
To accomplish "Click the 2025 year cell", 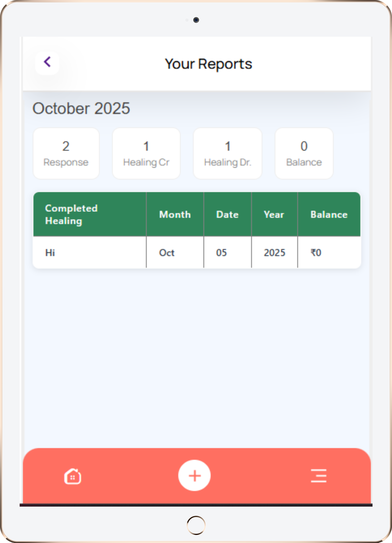I will [x=274, y=253].
